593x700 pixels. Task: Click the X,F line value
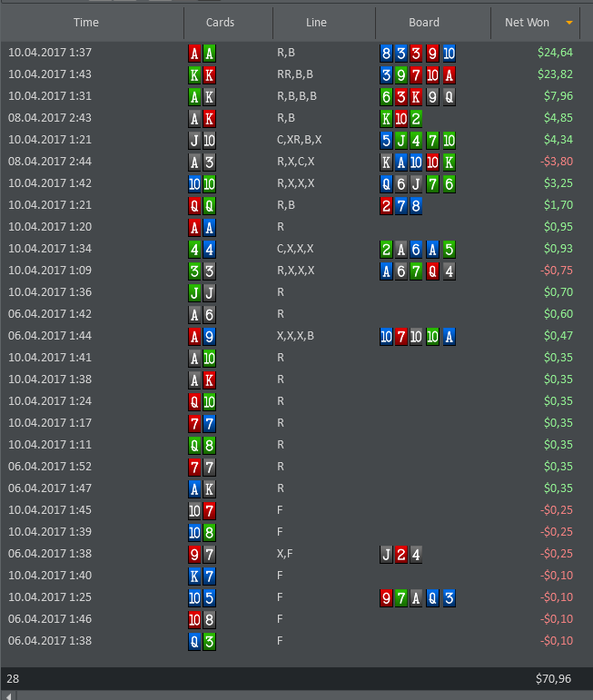click(x=284, y=554)
